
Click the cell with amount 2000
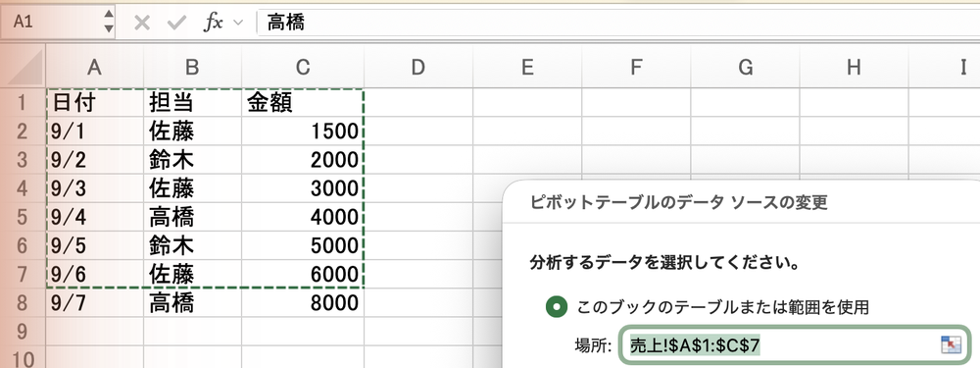[x=303, y=160]
